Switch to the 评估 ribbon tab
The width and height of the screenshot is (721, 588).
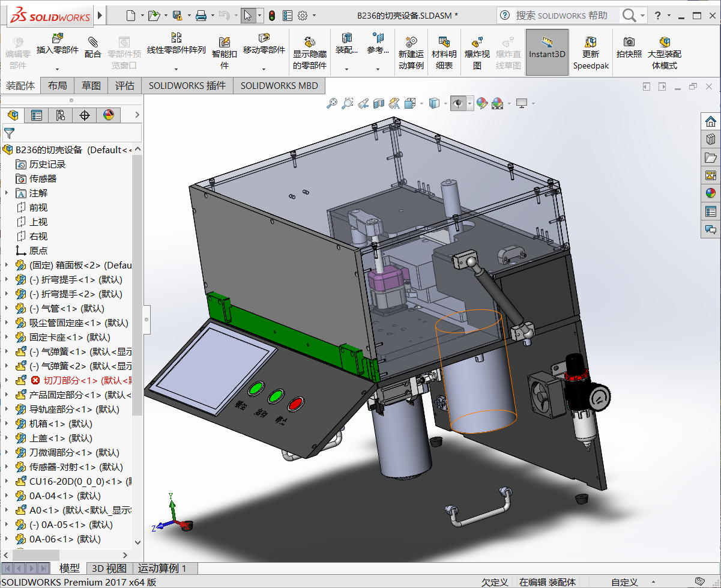click(x=125, y=86)
